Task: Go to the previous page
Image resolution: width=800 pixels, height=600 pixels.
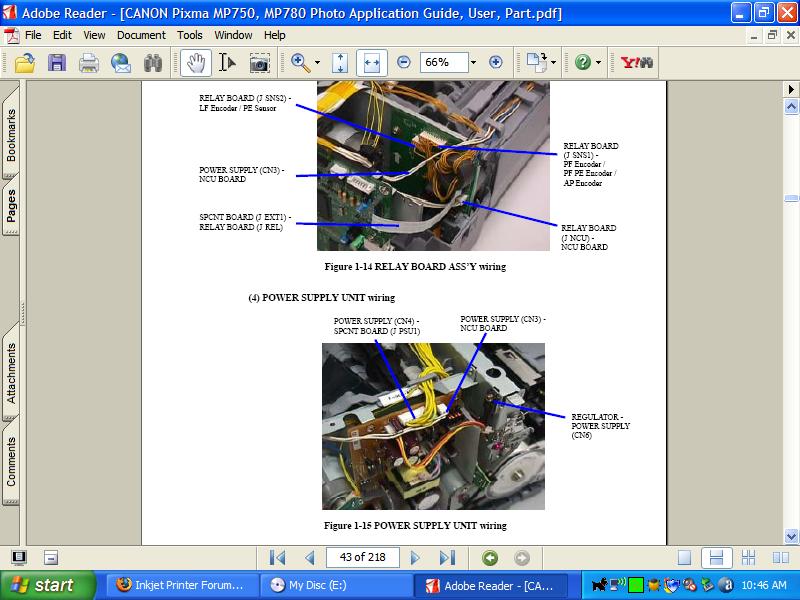Action: pos(309,558)
